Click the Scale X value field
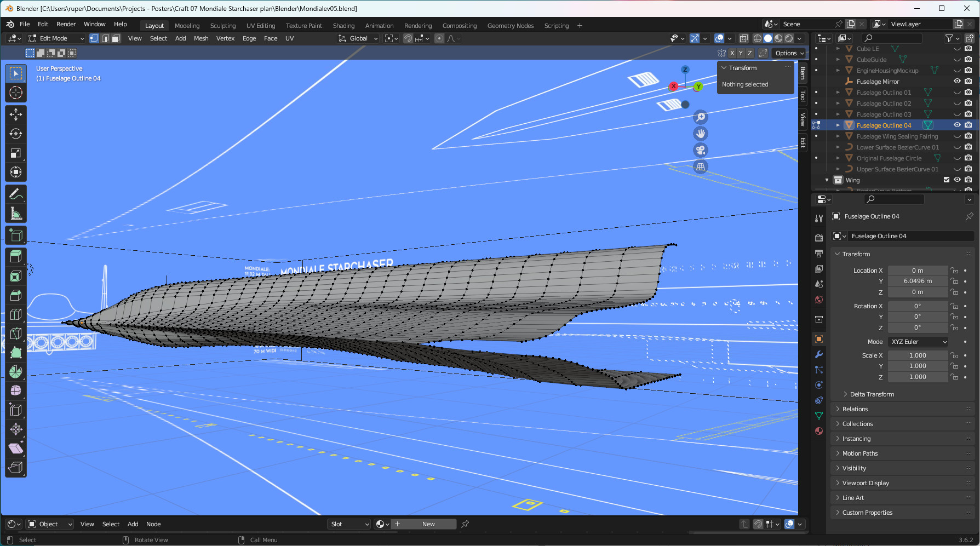This screenshot has width=980, height=546. pyautogui.click(x=918, y=355)
